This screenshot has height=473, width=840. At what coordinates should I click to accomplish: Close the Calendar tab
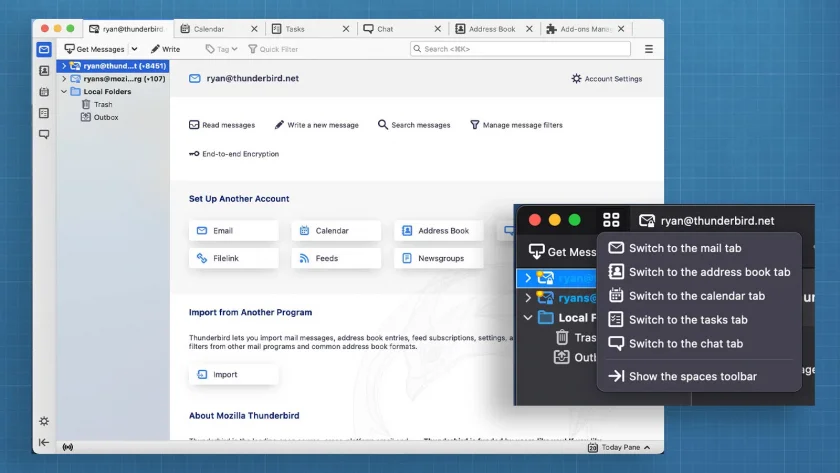254,29
